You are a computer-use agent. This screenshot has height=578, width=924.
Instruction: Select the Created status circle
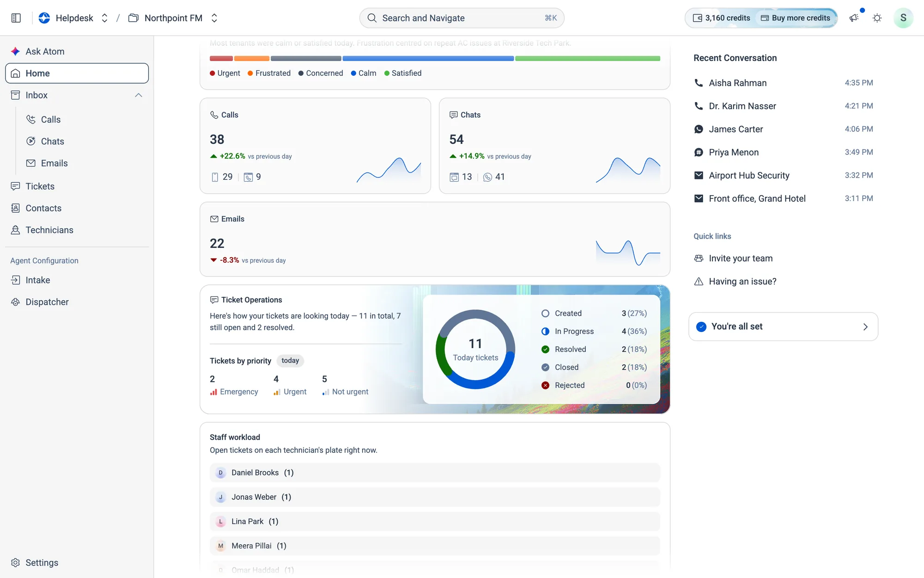[545, 314]
